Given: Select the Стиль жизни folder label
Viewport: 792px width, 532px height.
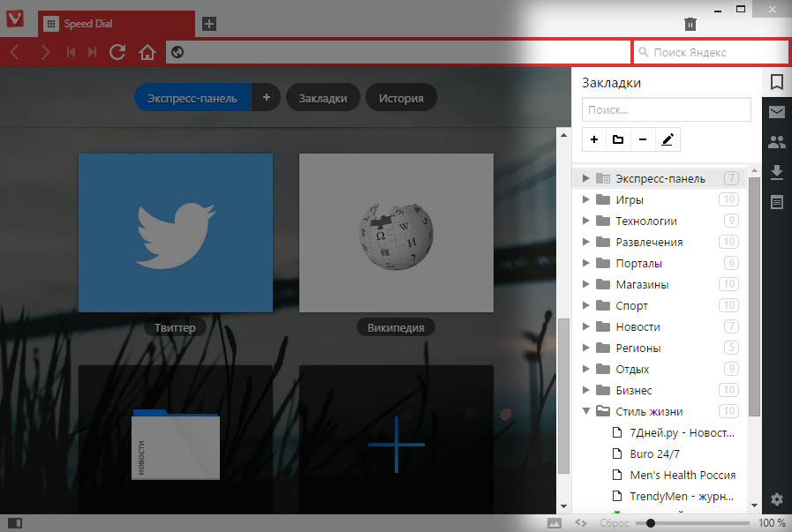Looking at the screenshot, I should (649, 412).
